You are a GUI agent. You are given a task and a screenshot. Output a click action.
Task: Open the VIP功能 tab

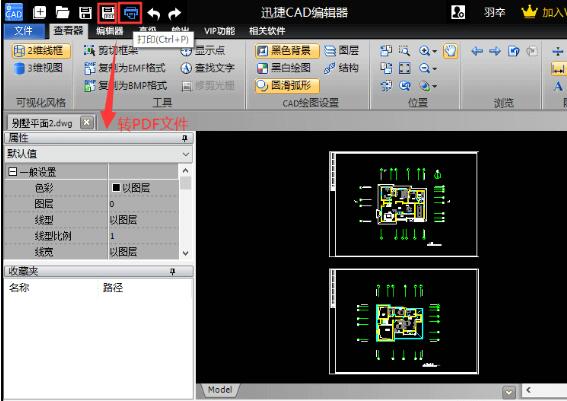(x=219, y=31)
